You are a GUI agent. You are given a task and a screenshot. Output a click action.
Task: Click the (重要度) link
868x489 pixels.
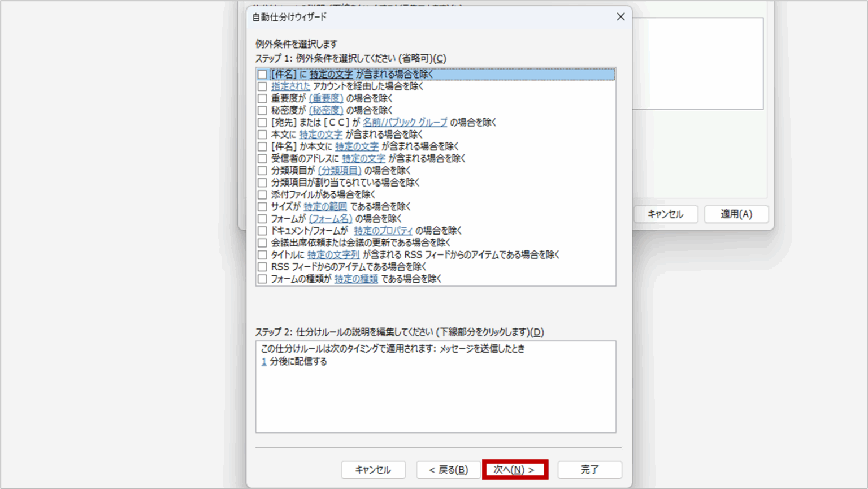325,98
